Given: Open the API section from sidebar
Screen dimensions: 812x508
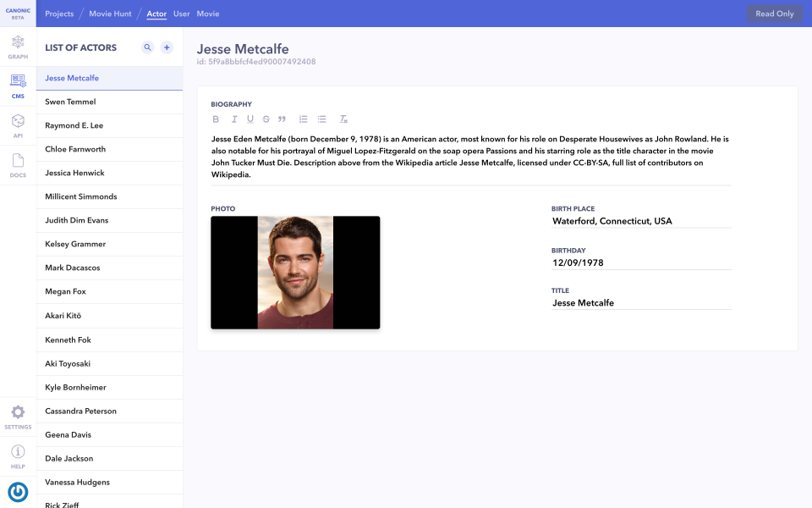Looking at the screenshot, I should (x=18, y=123).
